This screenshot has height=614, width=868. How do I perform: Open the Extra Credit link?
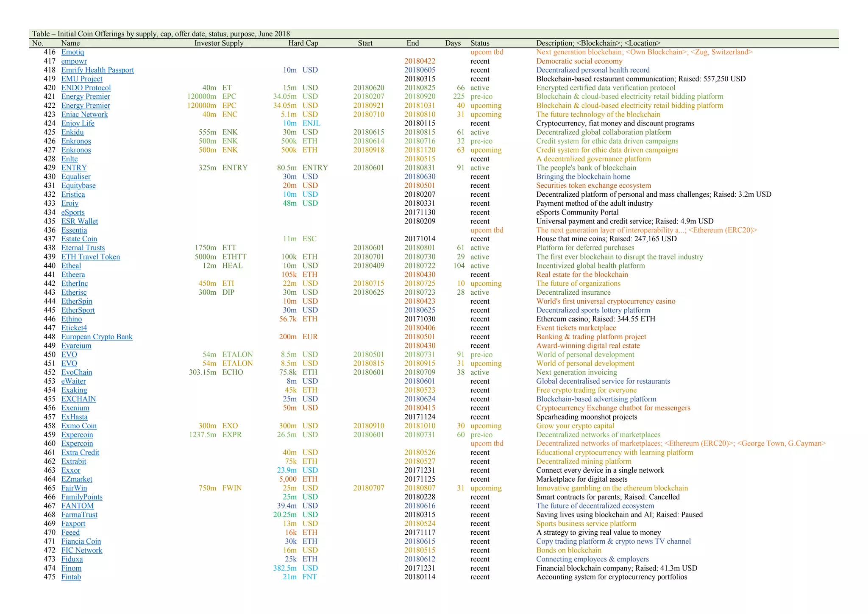tap(80, 452)
